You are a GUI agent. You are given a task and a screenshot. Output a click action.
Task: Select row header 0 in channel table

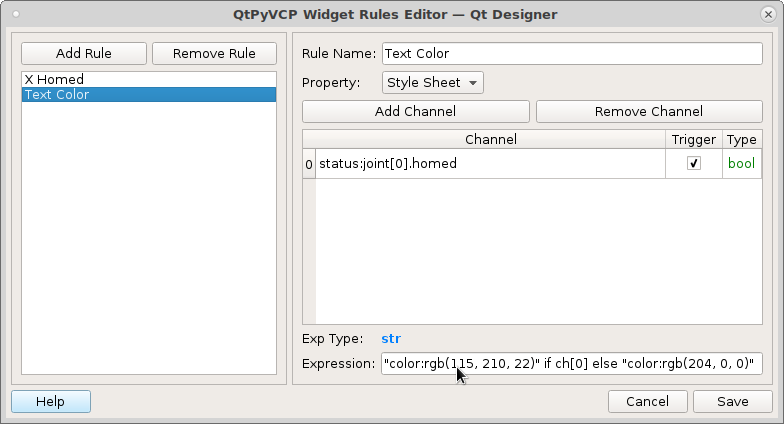pos(309,164)
